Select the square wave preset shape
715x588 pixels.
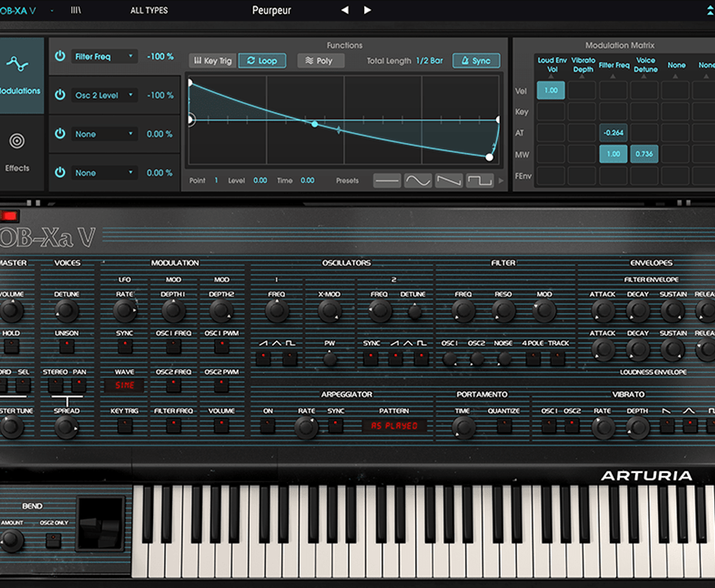click(479, 181)
